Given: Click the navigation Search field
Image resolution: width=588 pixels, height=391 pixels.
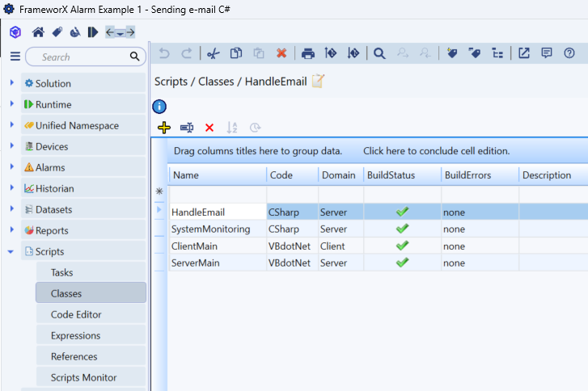Looking at the screenshot, I should tap(81, 57).
